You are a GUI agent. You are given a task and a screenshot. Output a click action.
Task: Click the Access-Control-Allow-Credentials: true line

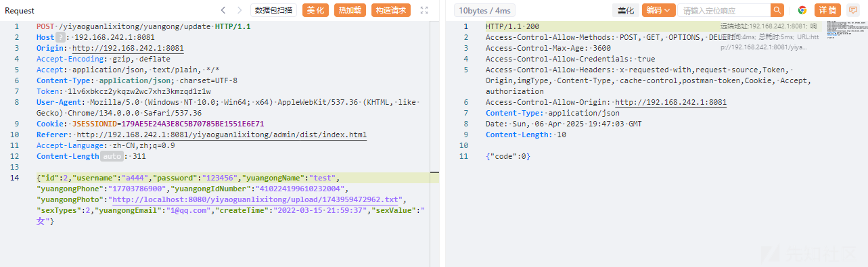click(570, 59)
